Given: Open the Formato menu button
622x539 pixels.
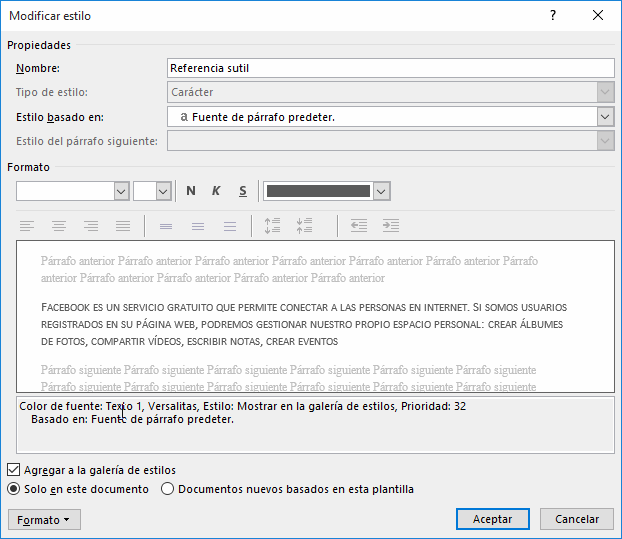Looking at the screenshot, I should coord(44,520).
